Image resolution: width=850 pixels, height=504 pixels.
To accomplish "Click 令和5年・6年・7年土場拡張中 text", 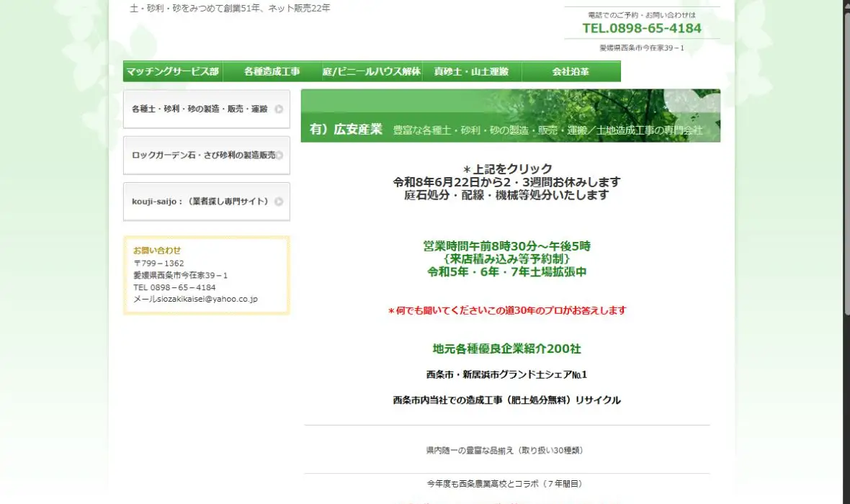I will (x=507, y=272).
